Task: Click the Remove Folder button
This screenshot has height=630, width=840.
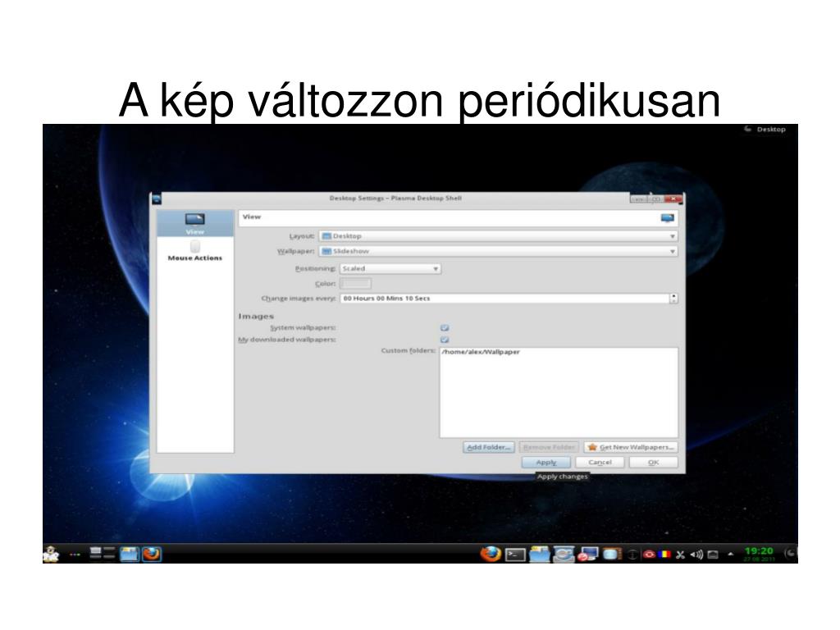Action: click(549, 447)
